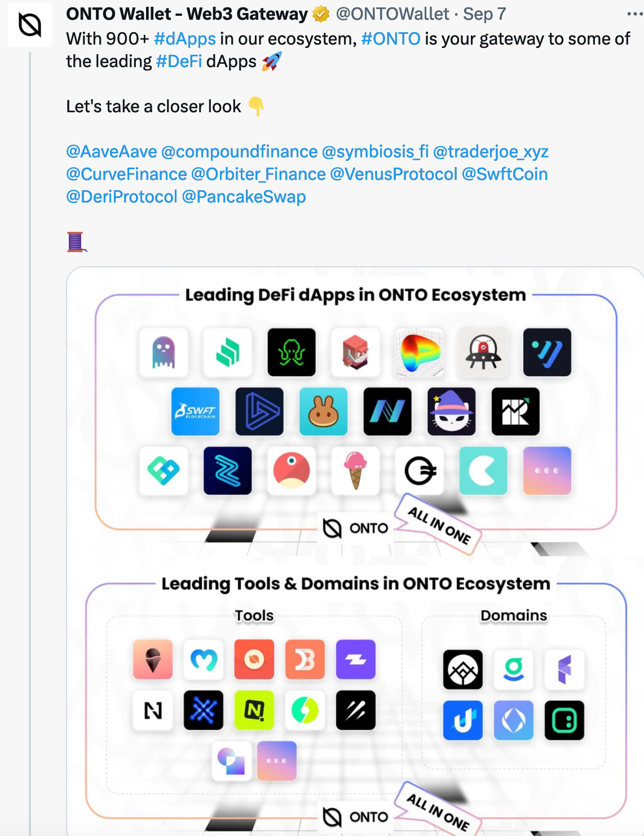The height and width of the screenshot is (836, 644).
Task: Open the tweet's more options menu
Action: (634, 14)
